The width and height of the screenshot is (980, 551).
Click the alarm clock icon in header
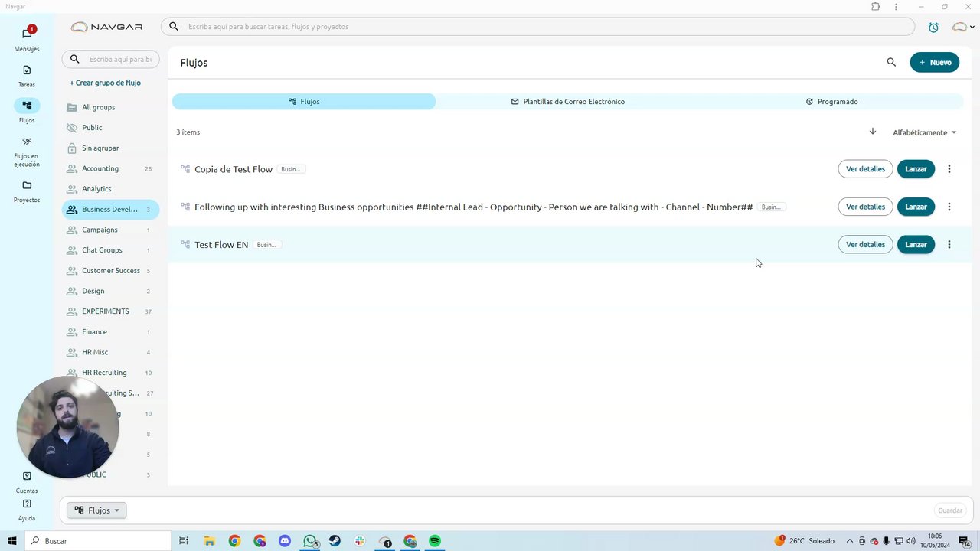coord(933,27)
